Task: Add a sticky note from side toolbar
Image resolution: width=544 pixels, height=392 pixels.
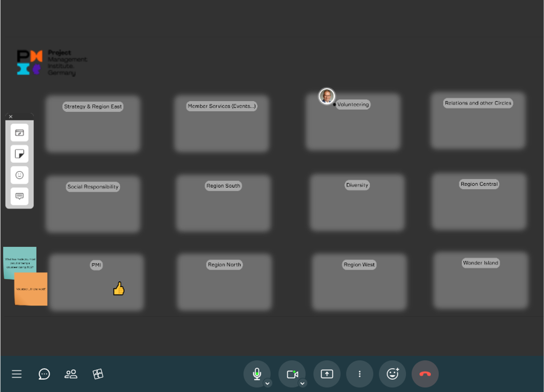Action: point(20,154)
